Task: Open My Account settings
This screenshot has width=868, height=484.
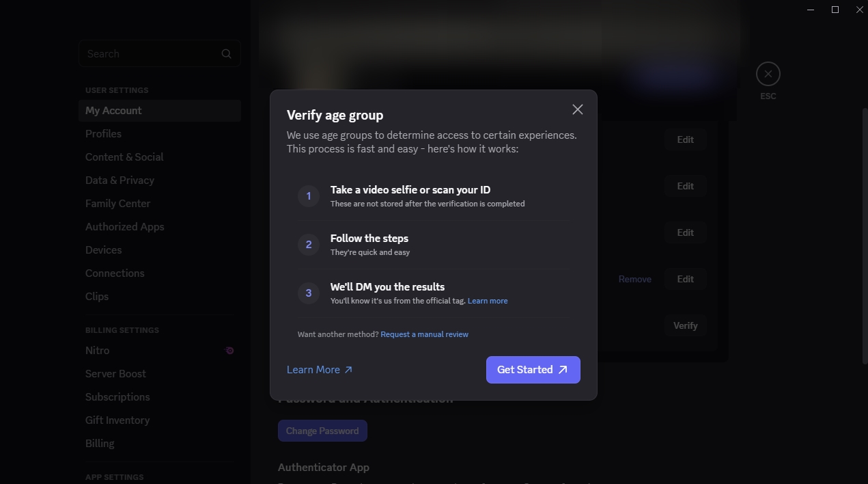Action: (113, 110)
